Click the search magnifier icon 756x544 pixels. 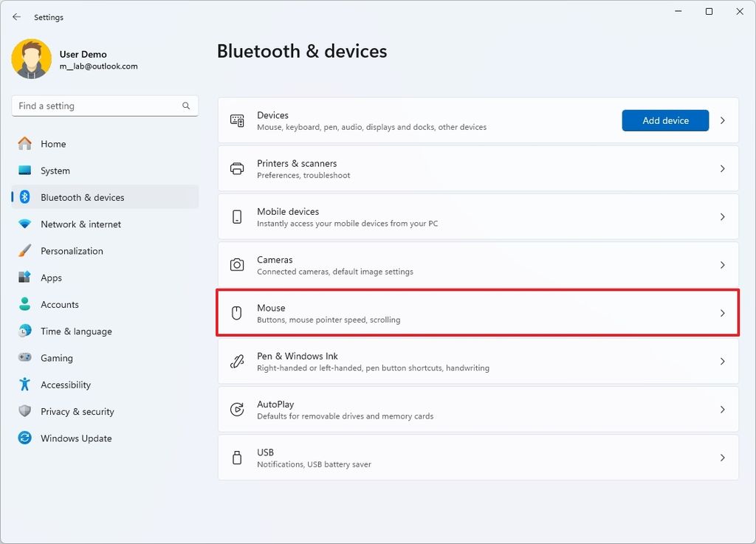point(186,106)
